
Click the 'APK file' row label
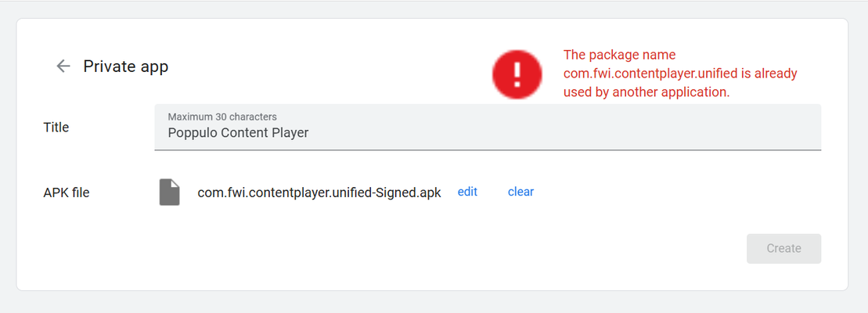pos(67,192)
